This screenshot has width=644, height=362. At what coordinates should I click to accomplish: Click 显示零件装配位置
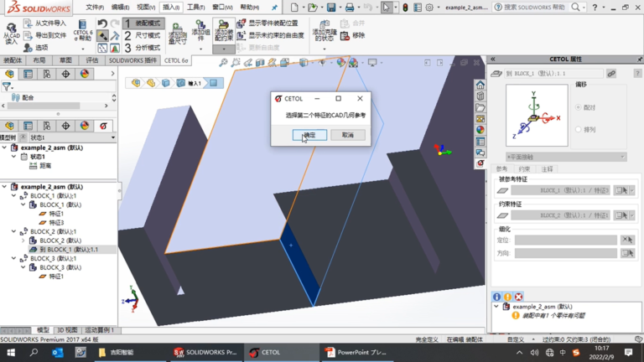267,23
